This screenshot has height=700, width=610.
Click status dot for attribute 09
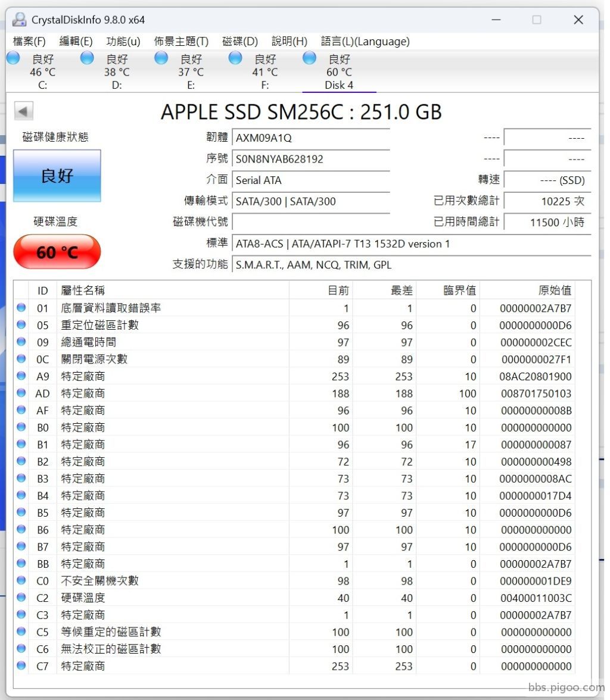pyautogui.click(x=21, y=342)
